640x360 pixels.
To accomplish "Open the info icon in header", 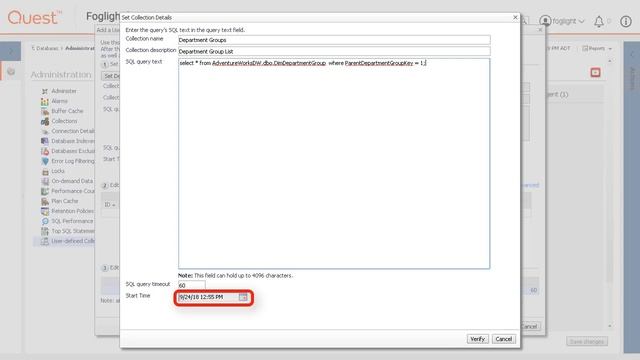I will tap(626, 21).
